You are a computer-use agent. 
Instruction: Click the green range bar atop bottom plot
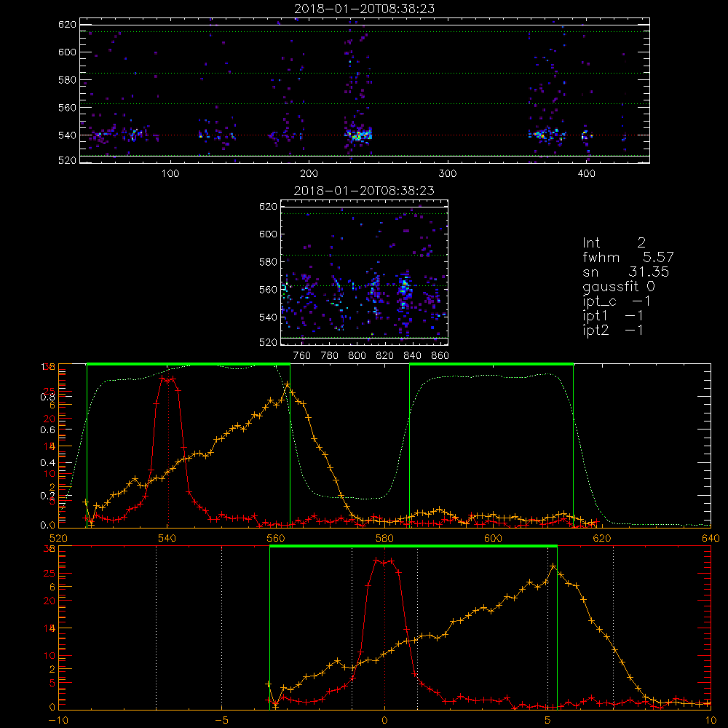(x=414, y=547)
